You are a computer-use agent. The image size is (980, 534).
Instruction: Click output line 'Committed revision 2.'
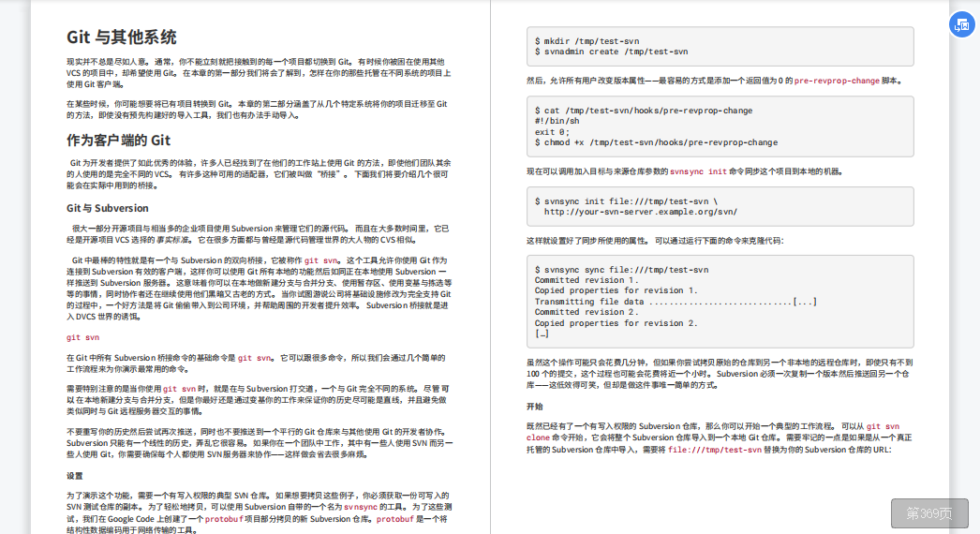pyautogui.click(x=587, y=312)
